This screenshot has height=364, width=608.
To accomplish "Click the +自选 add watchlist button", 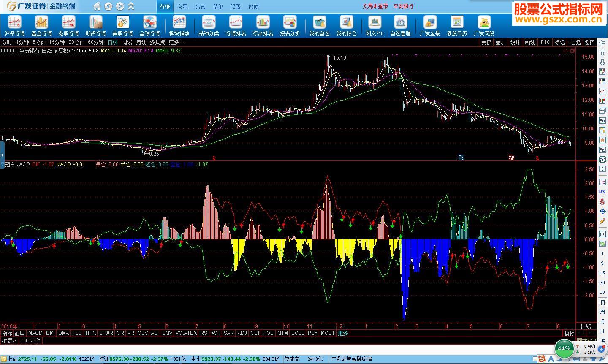I will [x=575, y=42].
